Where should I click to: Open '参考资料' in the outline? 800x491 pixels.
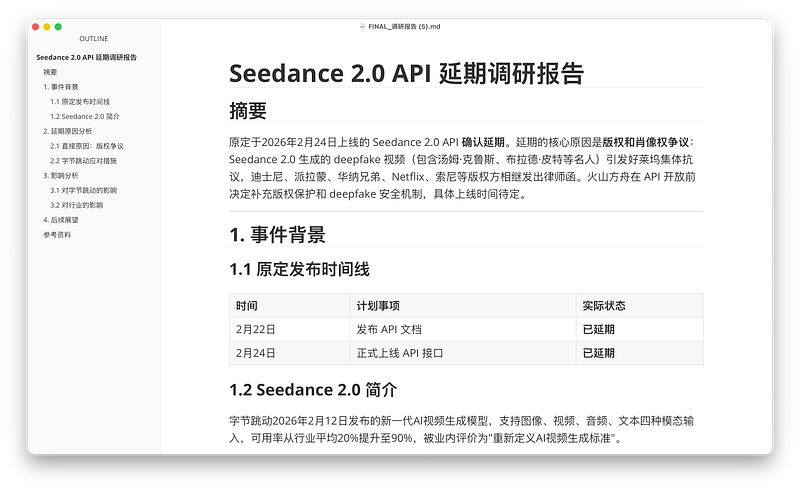point(57,235)
